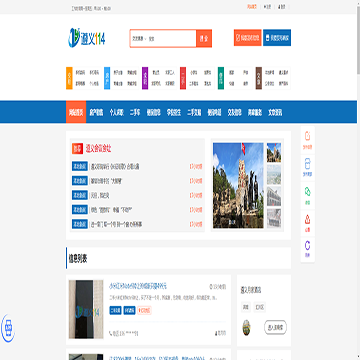Image resolution: width=360 pixels, height=360 pixels.
Task: Click the orange search button
Action: [x=204, y=38]
